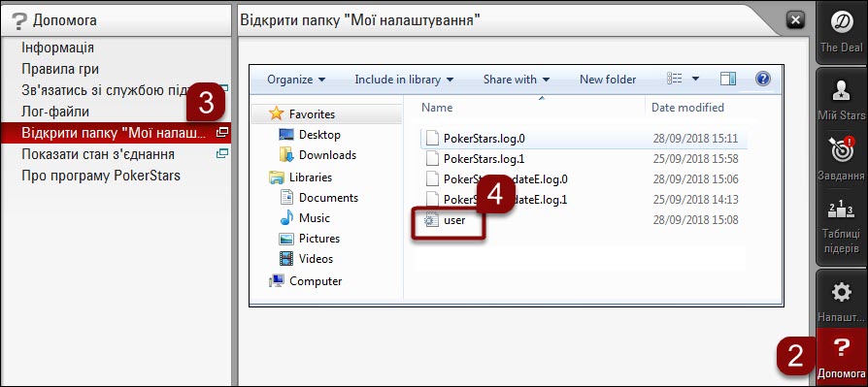Click the red Допомога question mark button
The width and height of the screenshot is (868, 387).
[x=842, y=357]
